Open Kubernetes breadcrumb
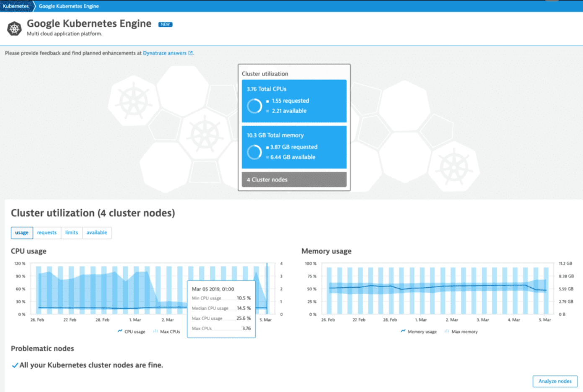 click(x=16, y=6)
